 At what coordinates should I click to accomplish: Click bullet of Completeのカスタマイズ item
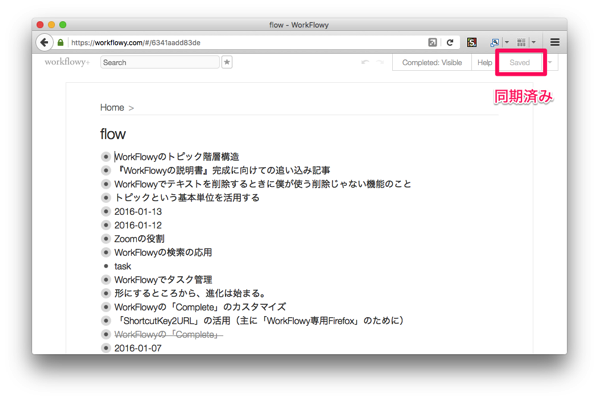106,307
